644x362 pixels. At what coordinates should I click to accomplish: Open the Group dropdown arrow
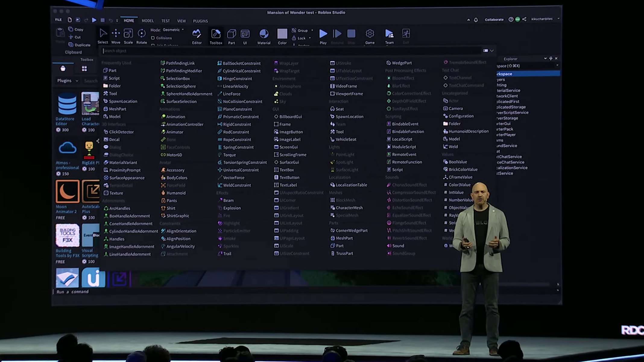click(312, 30)
